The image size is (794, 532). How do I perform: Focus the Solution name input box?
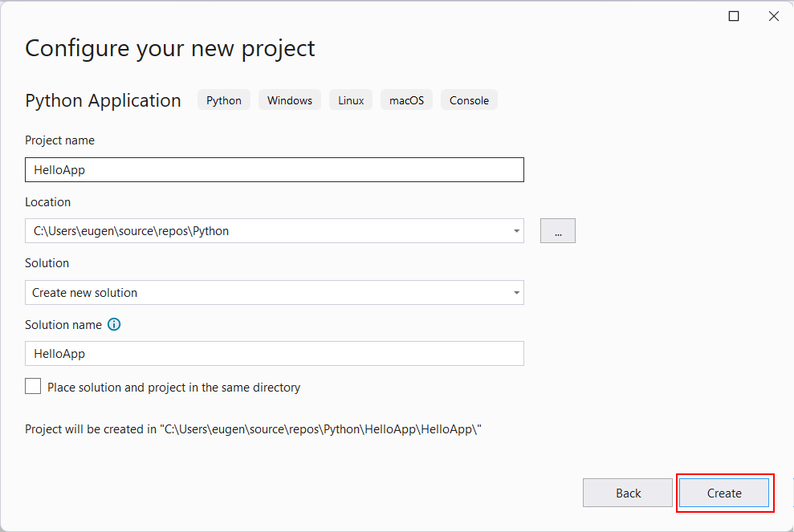click(274, 354)
